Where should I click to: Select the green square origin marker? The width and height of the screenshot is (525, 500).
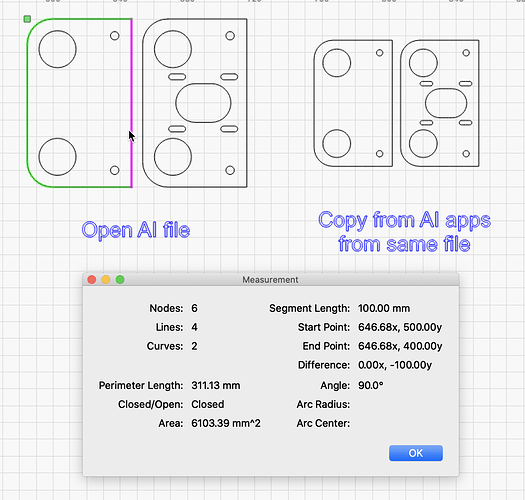[27, 19]
